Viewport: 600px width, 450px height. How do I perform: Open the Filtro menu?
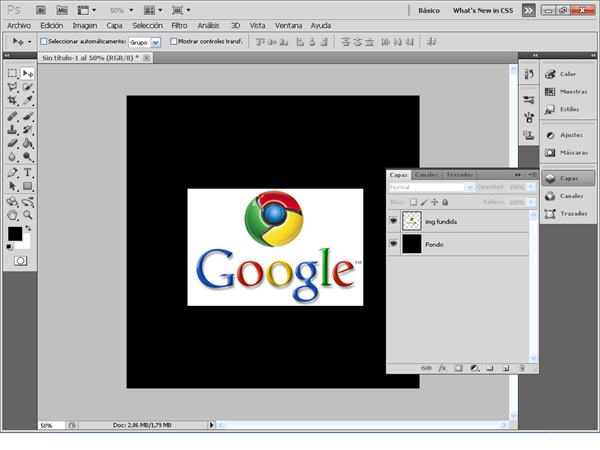[178, 24]
